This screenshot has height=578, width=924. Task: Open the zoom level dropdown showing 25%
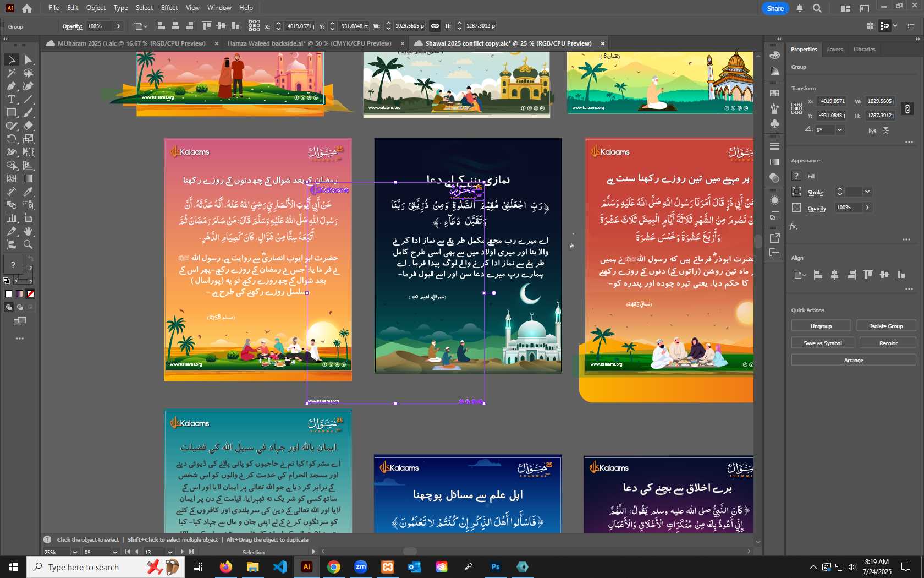[x=75, y=552]
